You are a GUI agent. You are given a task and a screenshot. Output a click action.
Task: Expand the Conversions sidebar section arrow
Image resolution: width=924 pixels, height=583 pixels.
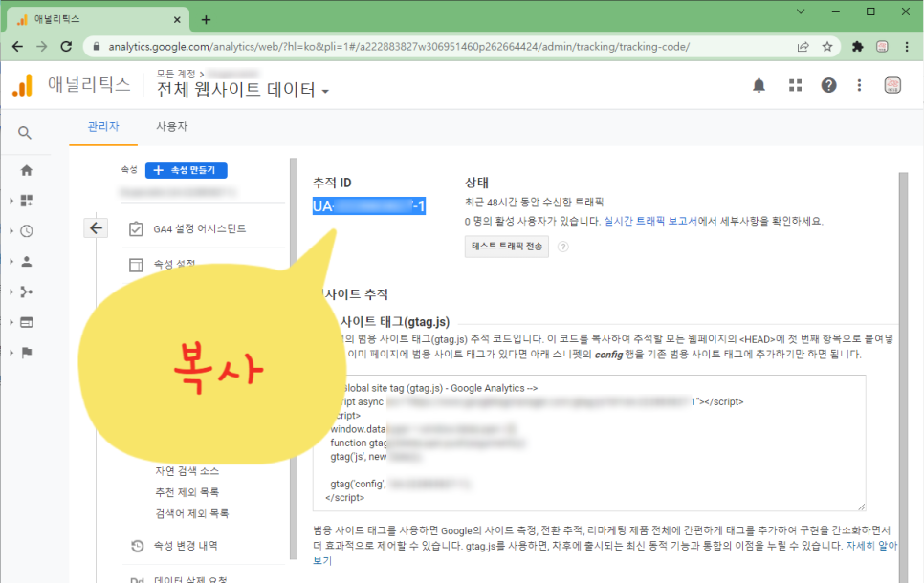[11, 353]
